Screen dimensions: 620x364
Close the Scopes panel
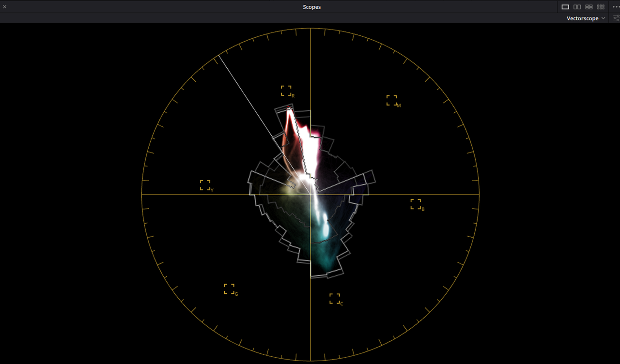tap(5, 7)
